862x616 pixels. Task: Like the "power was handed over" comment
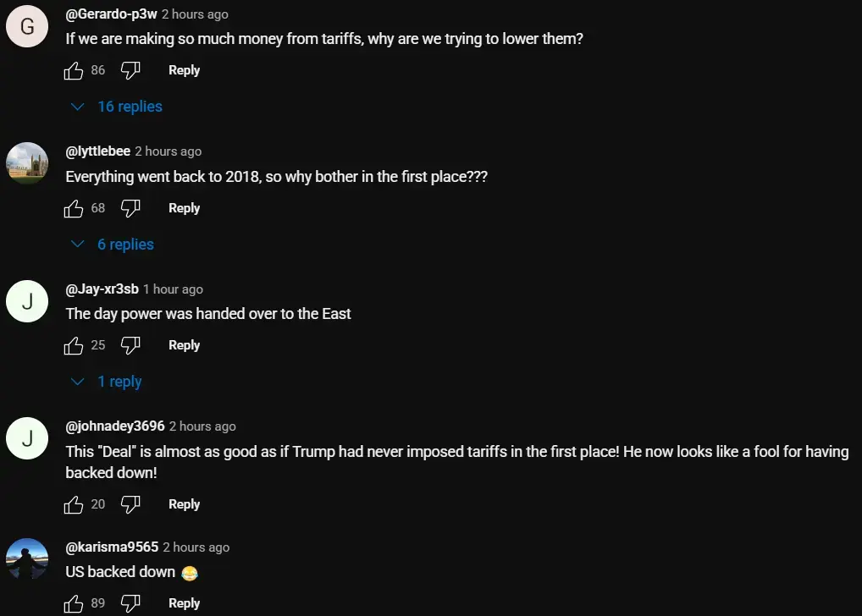click(x=74, y=345)
